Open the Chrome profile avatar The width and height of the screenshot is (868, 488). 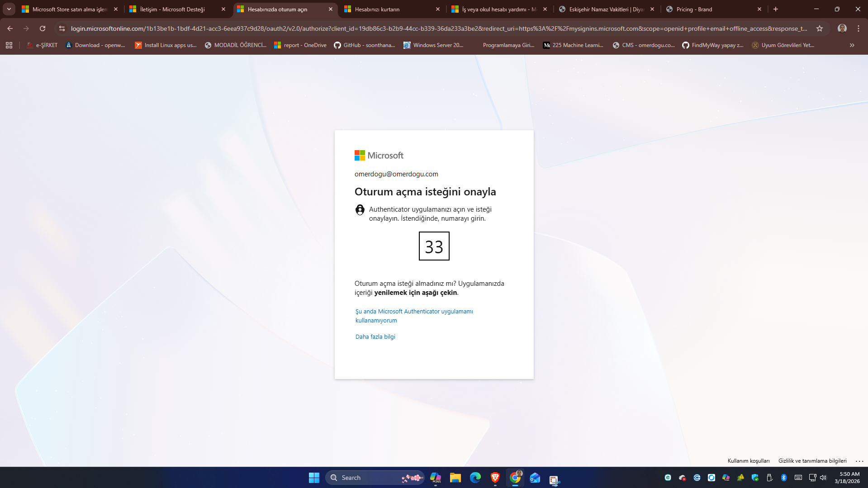tap(842, 28)
